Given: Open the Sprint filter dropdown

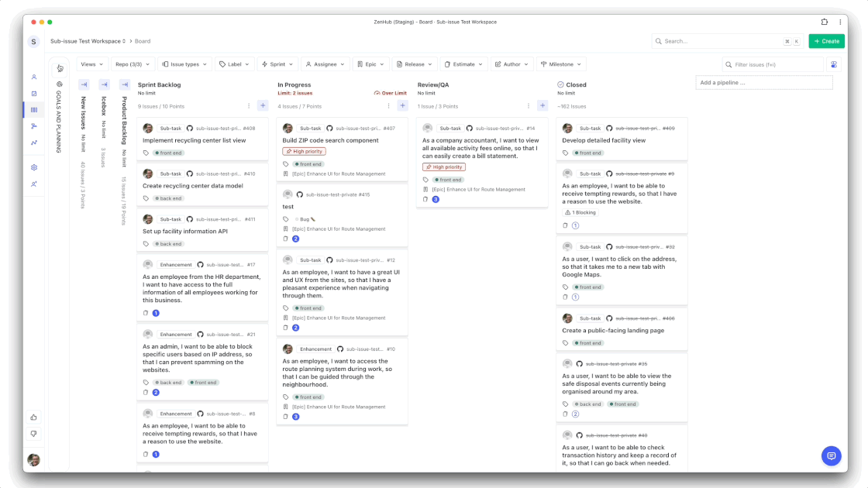Looking at the screenshot, I should click(277, 64).
